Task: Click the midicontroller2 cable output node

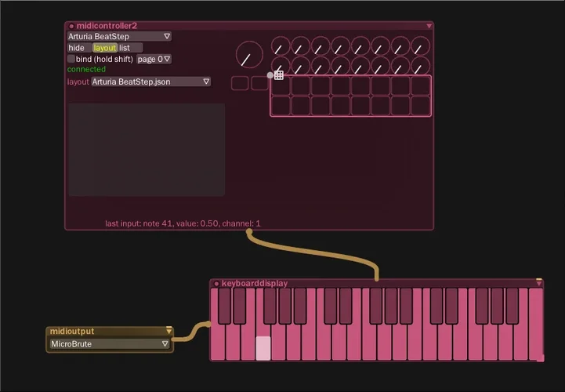Action: pos(249,232)
